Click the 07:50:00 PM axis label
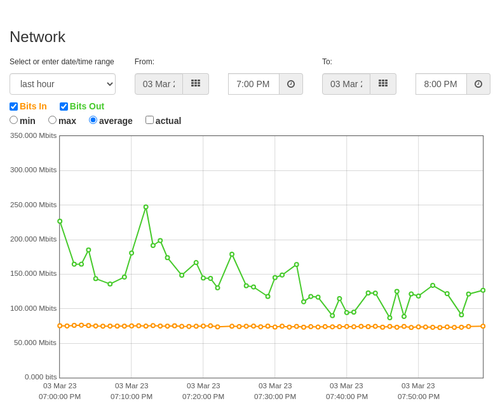Viewport: 500px width, 403px height. click(418, 397)
